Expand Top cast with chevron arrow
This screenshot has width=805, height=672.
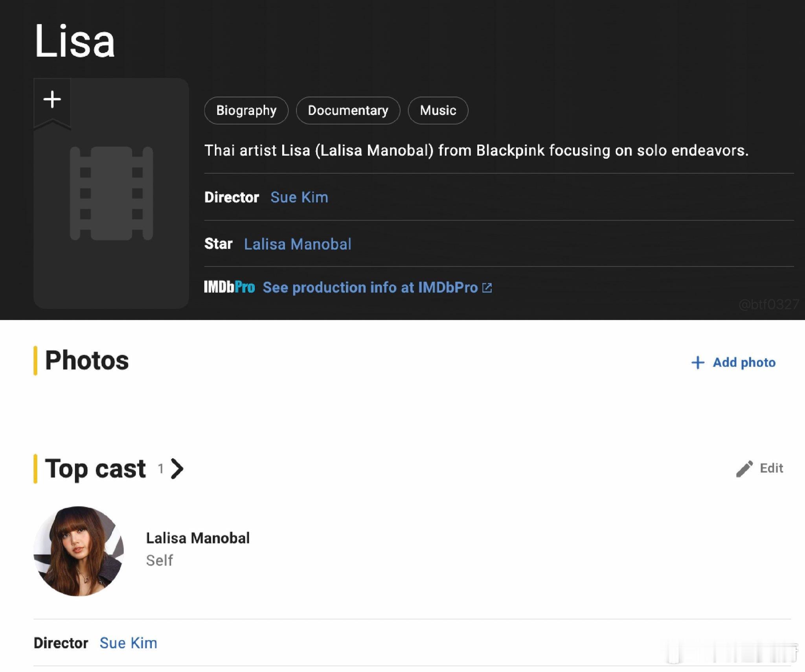177,469
